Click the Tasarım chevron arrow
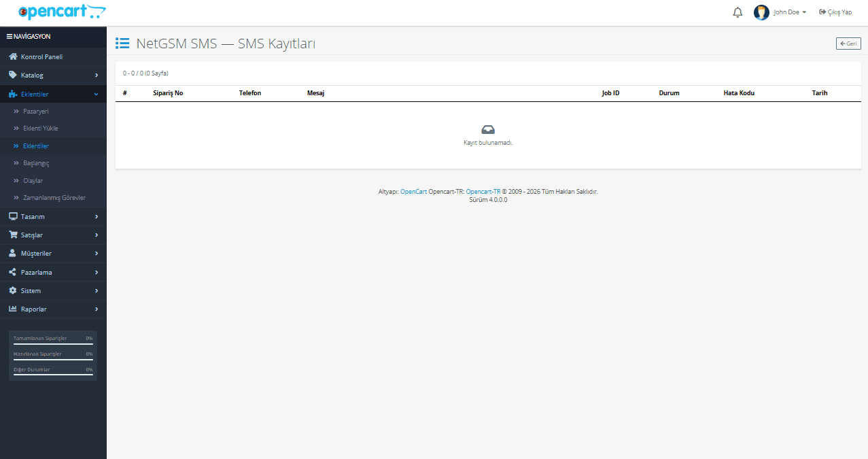Viewport: 868px width, 459px height. 97,217
